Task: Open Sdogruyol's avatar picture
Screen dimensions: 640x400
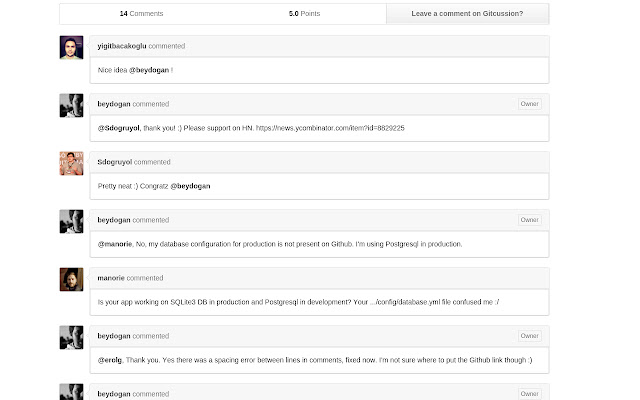Action: pyautogui.click(x=71, y=163)
